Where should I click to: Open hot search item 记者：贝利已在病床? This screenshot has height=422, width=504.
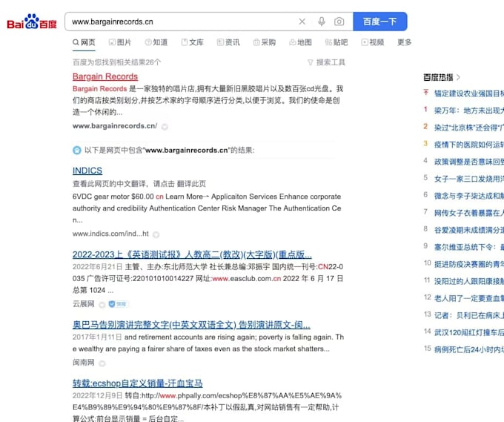click(469, 315)
